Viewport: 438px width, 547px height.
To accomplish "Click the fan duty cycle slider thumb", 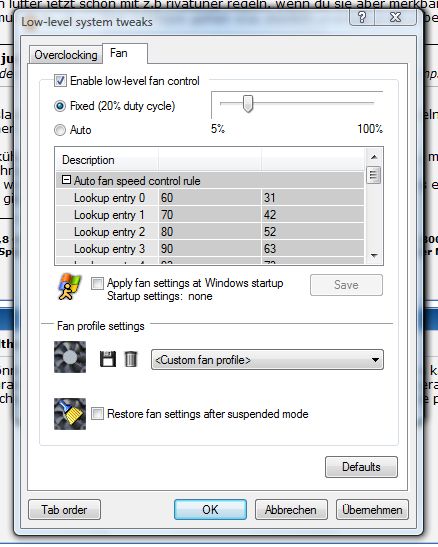I will [248, 104].
